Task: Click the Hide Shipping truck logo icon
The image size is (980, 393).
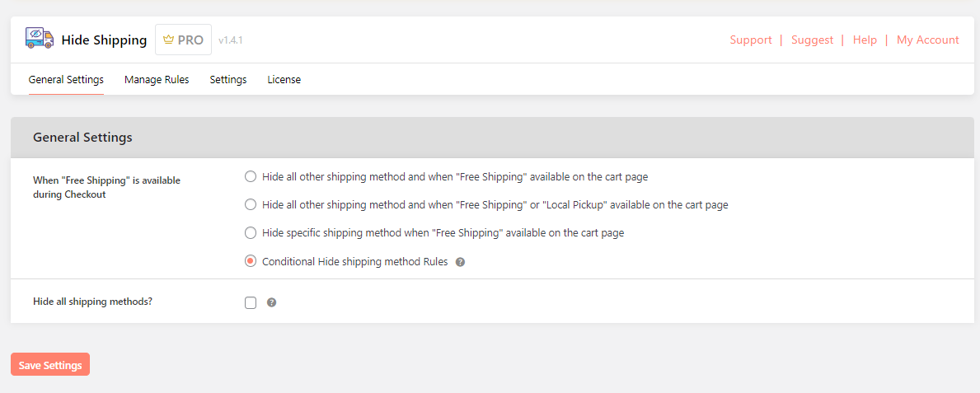Action: (39, 39)
